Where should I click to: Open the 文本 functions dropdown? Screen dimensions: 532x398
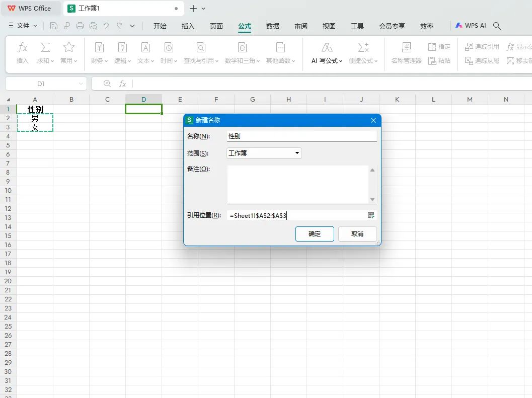[145, 53]
